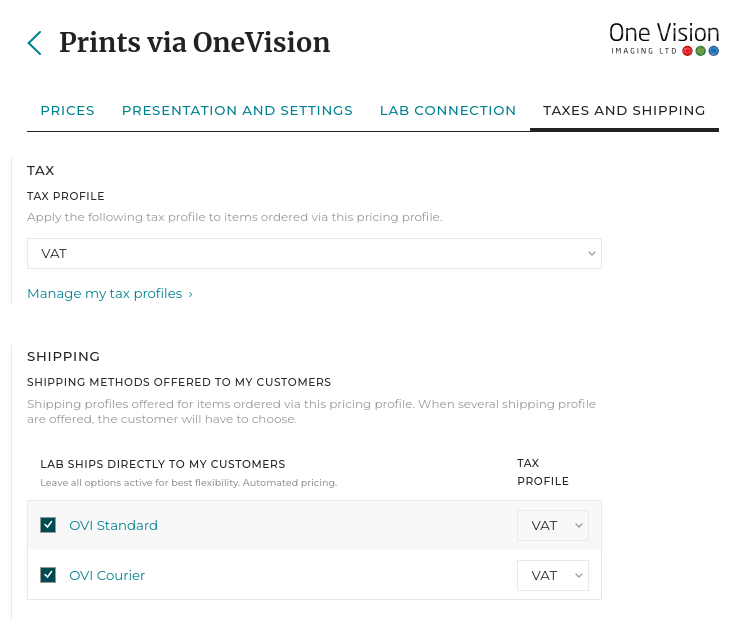Click the Prints via OneVision page title
The image size is (745, 620).
point(194,43)
